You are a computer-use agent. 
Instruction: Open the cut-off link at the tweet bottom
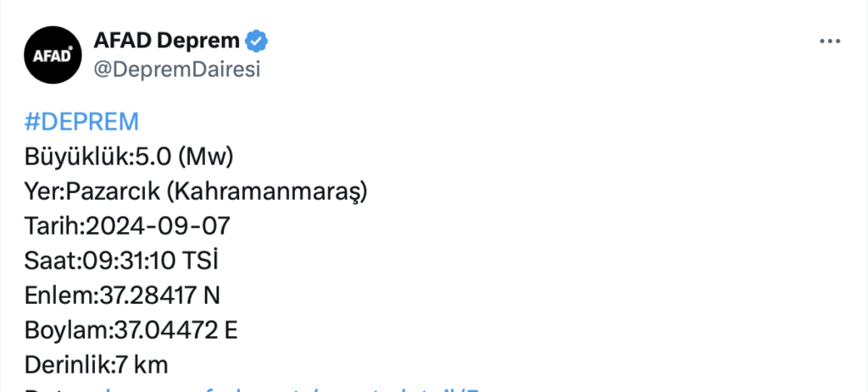point(288,389)
